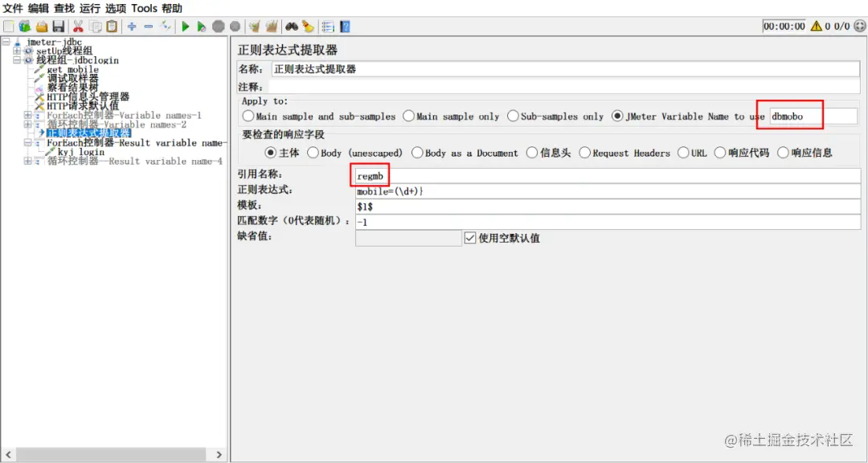This screenshot has width=868, height=463.
Task: Click the 名称 name input field
Action: point(566,69)
